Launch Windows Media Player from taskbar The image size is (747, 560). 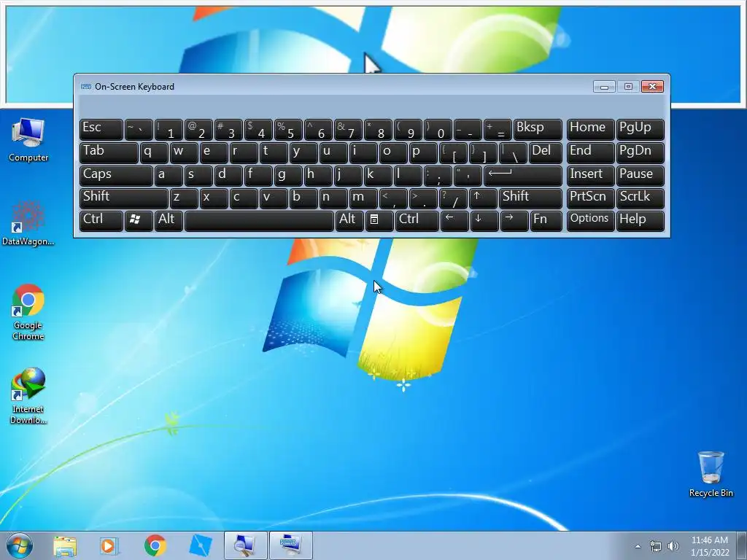point(109,545)
